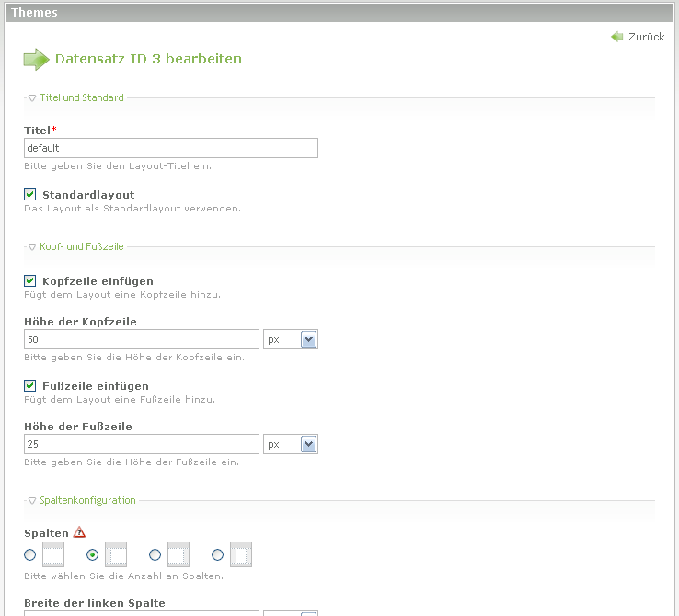Toggle the Kopfzeile einfügen checkbox
The height and width of the screenshot is (616, 679).
pos(30,281)
